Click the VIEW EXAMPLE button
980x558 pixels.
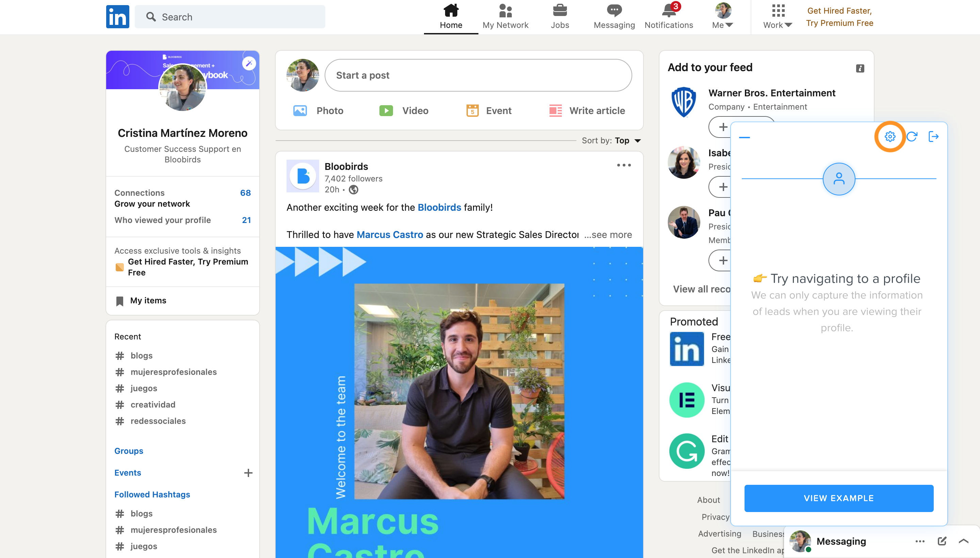pyautogui.click(x=838, y=498)
